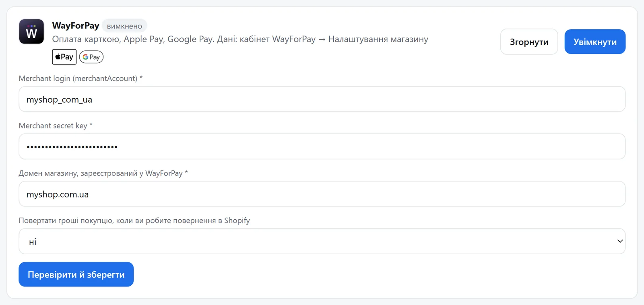The height and width of the screenshot is (305, 644).
Task: Click the вимкнено status badge
Action: tap(124, 26)
